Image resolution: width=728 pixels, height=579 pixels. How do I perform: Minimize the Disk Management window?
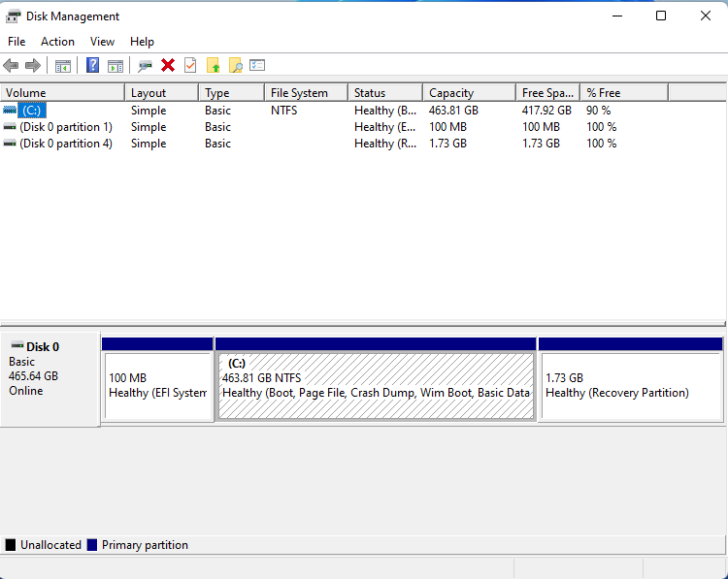617,16
